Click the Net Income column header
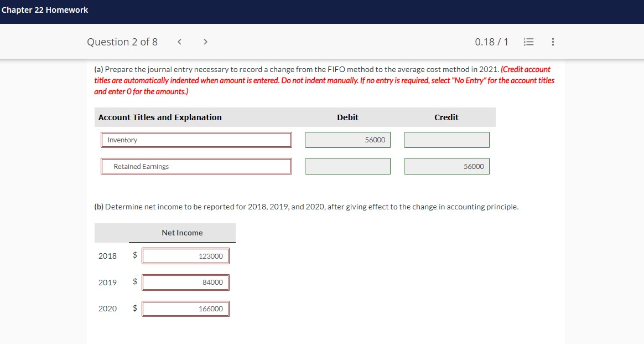Screen dimensions: 644x344 tap(181, 233)
